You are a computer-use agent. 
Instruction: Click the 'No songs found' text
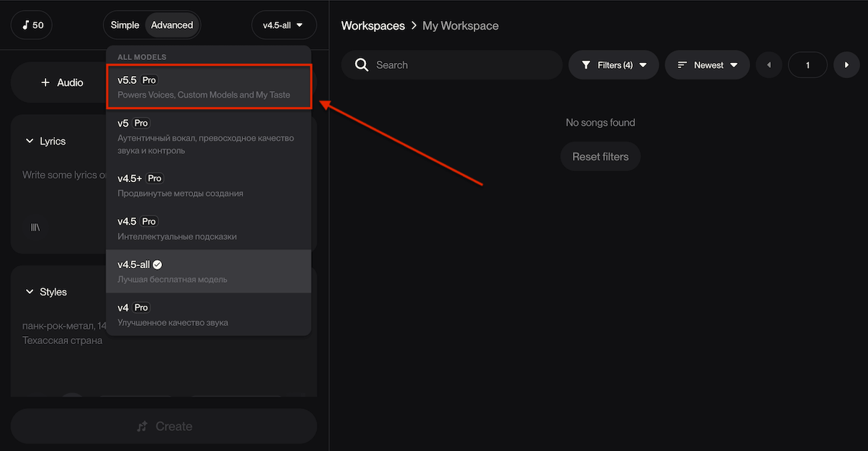(x=600, y=123)
